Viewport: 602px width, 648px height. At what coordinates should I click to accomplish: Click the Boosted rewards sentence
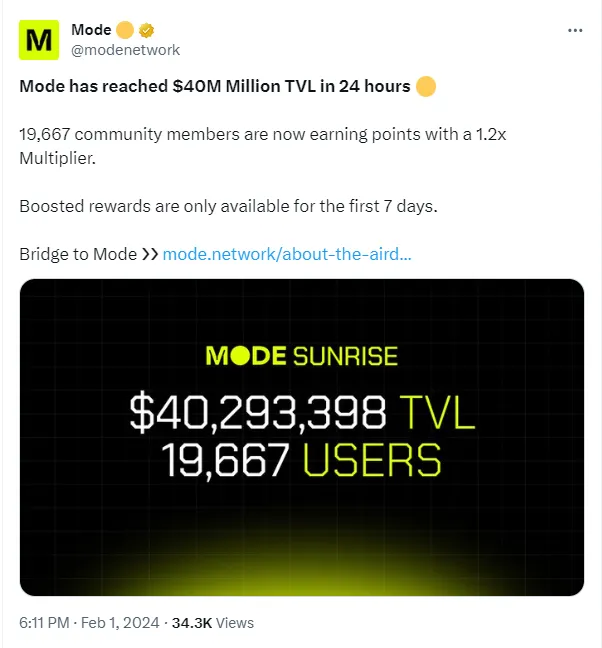click(228, 206)
